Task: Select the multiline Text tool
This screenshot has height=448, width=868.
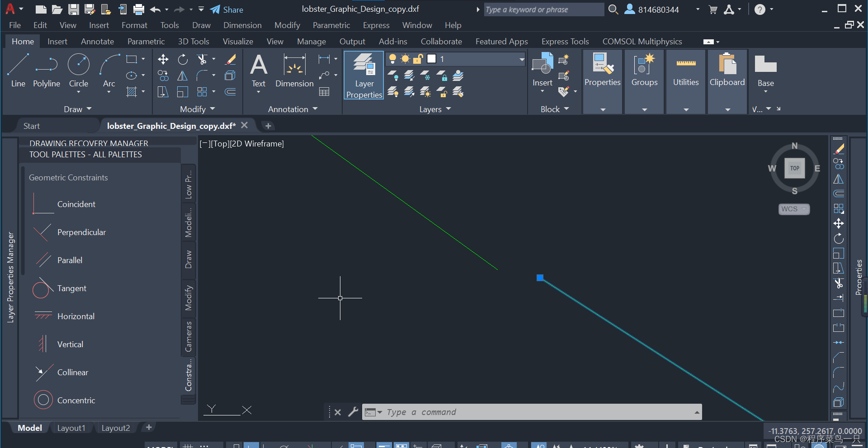Action: coord(259,70)
